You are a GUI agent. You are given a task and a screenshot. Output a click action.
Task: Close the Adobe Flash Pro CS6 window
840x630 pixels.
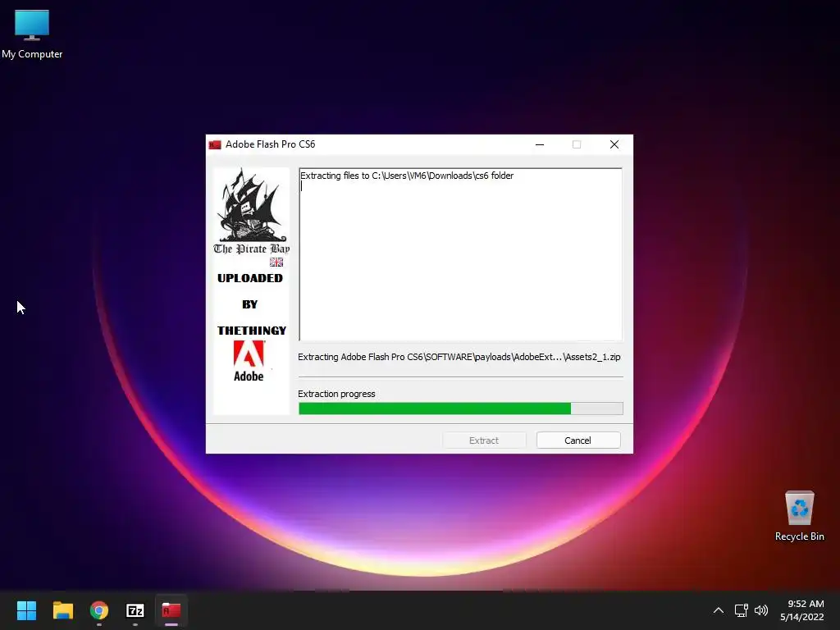click(x=614, y=144)
